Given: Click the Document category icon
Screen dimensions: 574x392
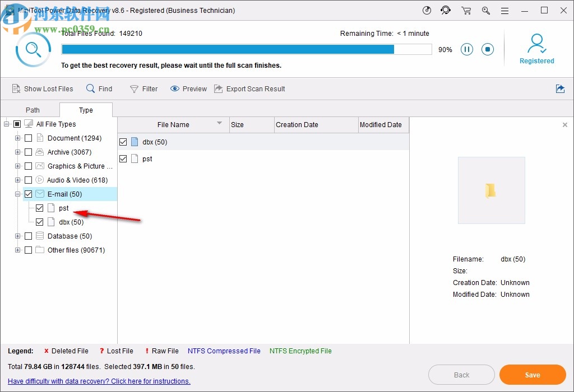Looking at the screenshot, I should (40, 138).
